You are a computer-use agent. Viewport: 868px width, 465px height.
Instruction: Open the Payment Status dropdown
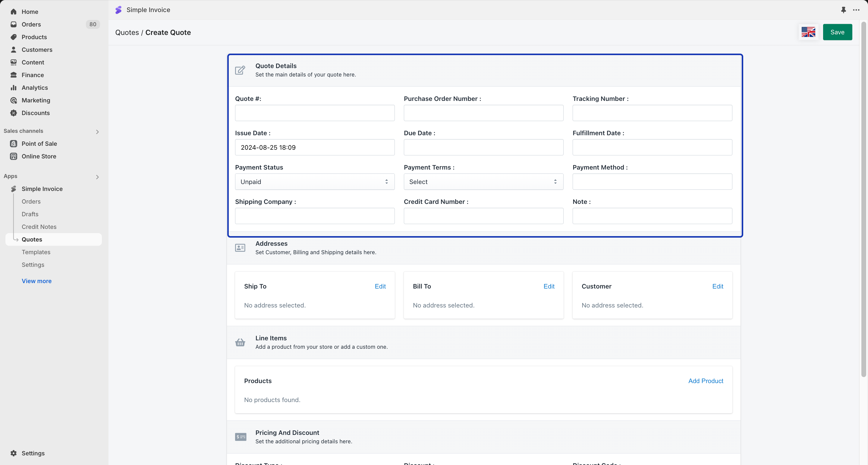(315, 182)
